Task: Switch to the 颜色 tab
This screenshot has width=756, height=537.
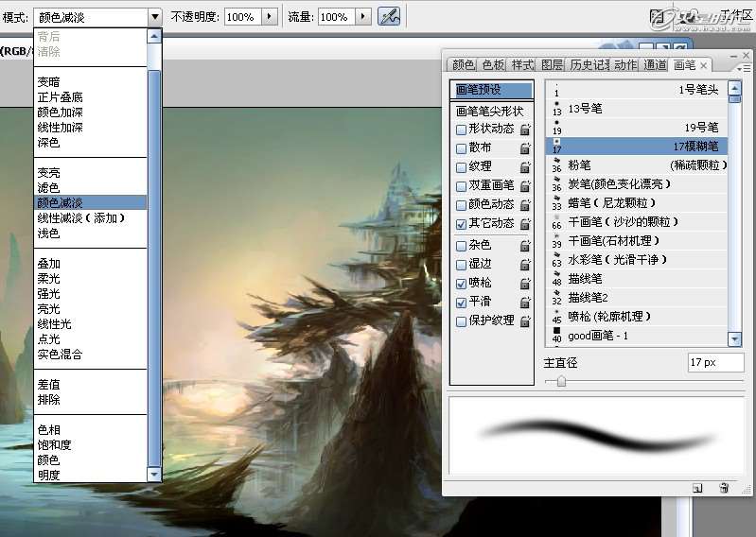Action: [x=464, y=64]
